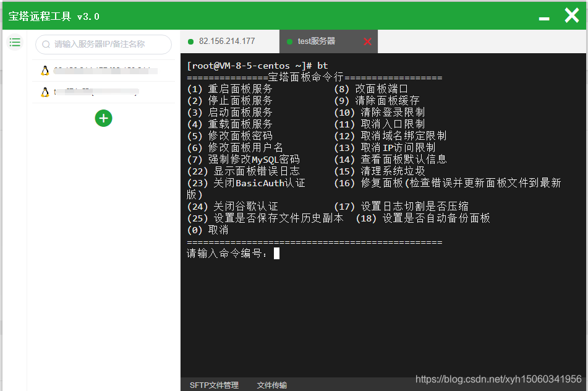
Task: Click the search magnifier icon
Action: point(46,45)
